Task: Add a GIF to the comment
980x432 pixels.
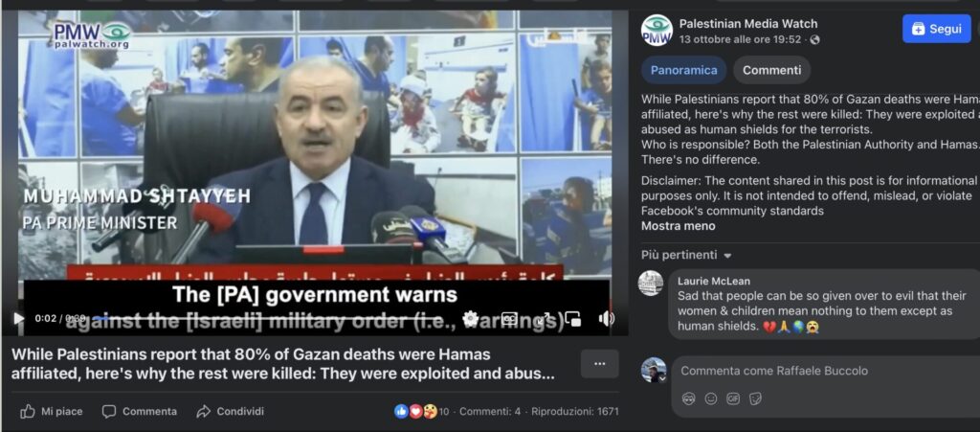Action: pos(733,398)
